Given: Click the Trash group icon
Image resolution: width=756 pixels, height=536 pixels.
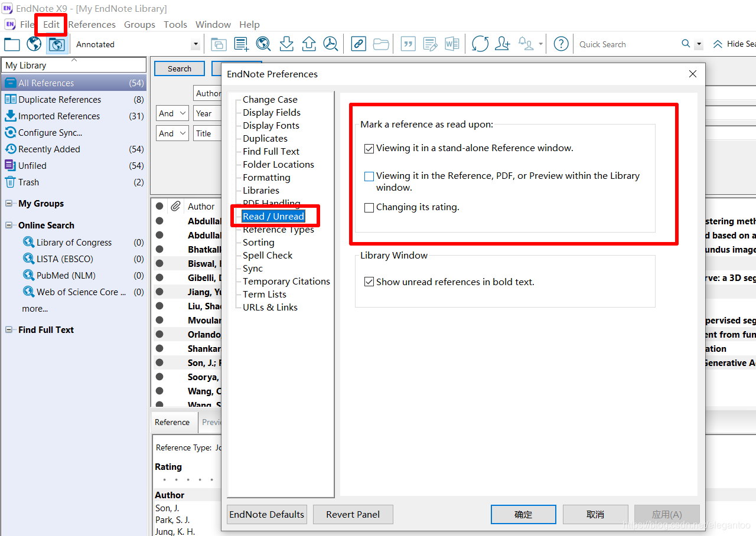Looking at the screenshot, I should (10, 182).
